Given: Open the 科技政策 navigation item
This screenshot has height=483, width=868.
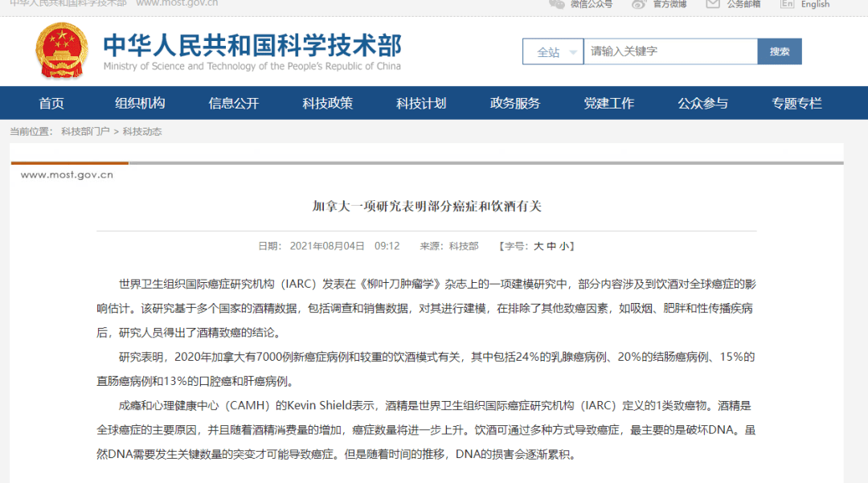Looking at the screenshot, I should pyautogui.click(x=327, y=103).
